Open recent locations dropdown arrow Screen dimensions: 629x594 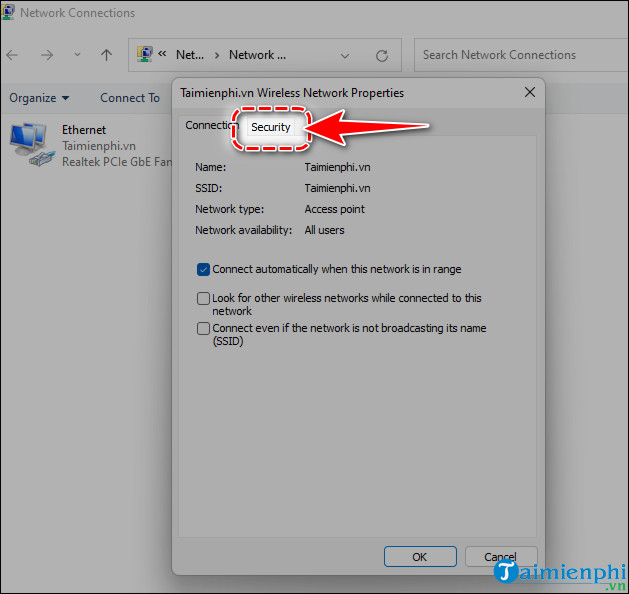(77, 55)
